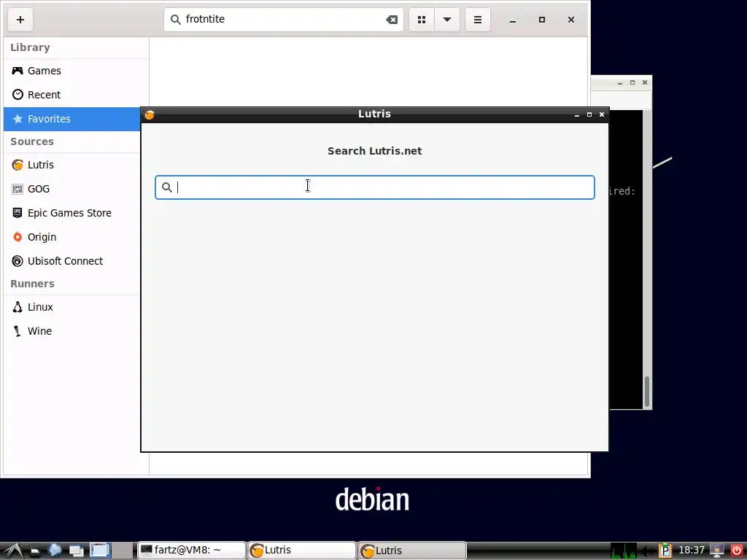Click the clock icon next to Recent
747x560 pixels.
[x=18, y=94]
